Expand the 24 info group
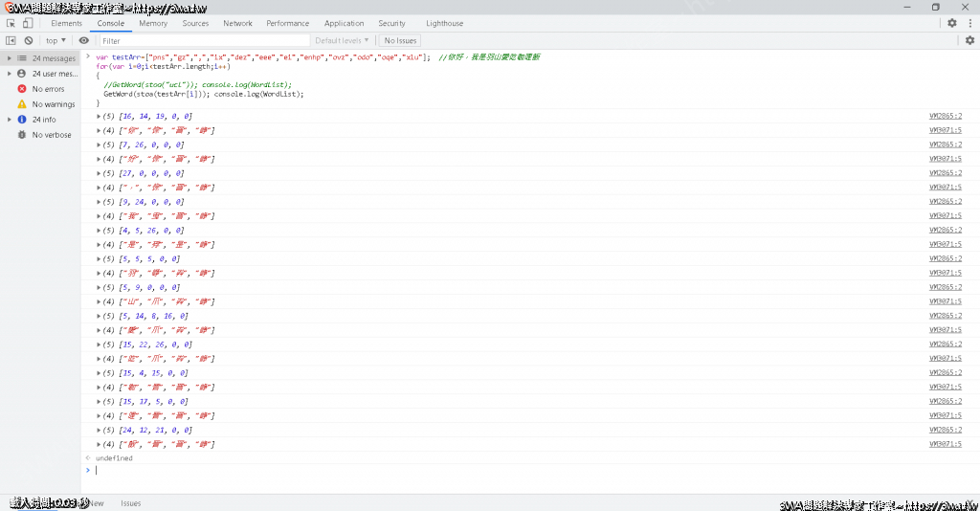980x511 pixels. click(10, 120)
